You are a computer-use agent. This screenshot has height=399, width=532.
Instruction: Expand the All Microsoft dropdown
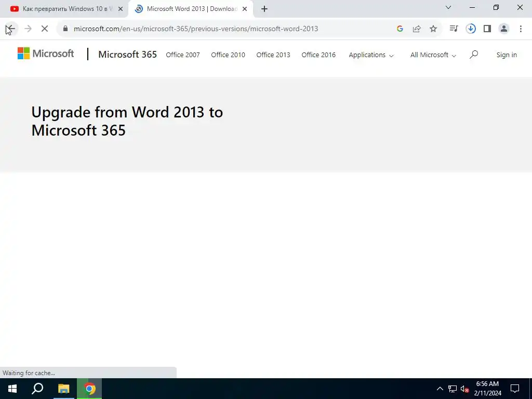433,55
